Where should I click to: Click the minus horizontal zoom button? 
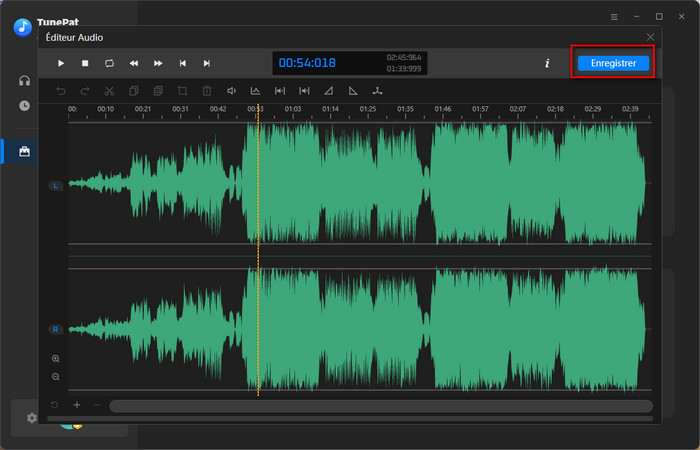pyautogui.click(x=97, y=405)
